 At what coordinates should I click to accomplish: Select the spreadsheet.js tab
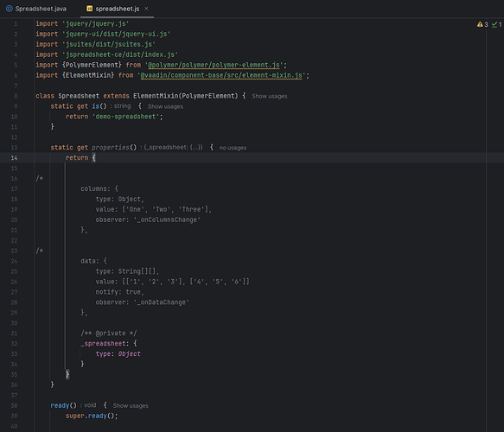tap(117, 9)
